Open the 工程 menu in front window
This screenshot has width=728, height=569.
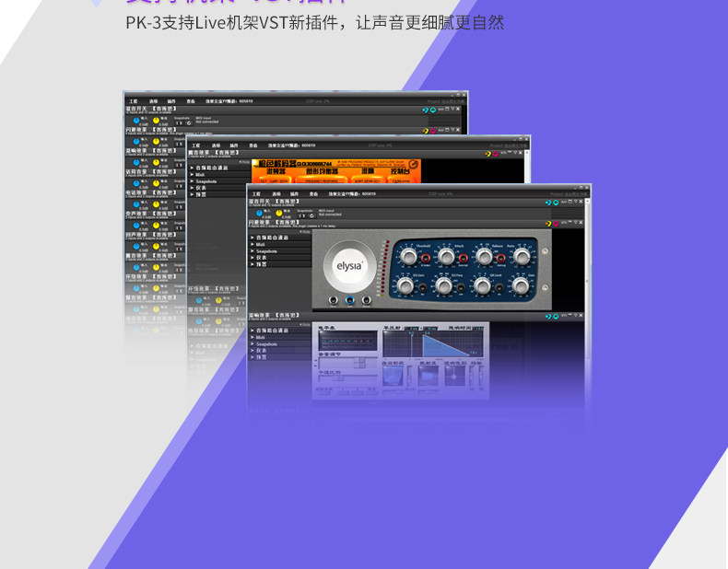pyautogui.click(x=256, y=194)
